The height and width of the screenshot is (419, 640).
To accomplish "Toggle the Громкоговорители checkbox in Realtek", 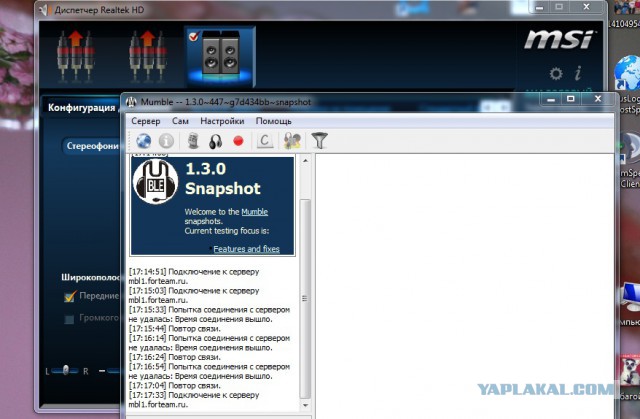I will tap(69, 319).
